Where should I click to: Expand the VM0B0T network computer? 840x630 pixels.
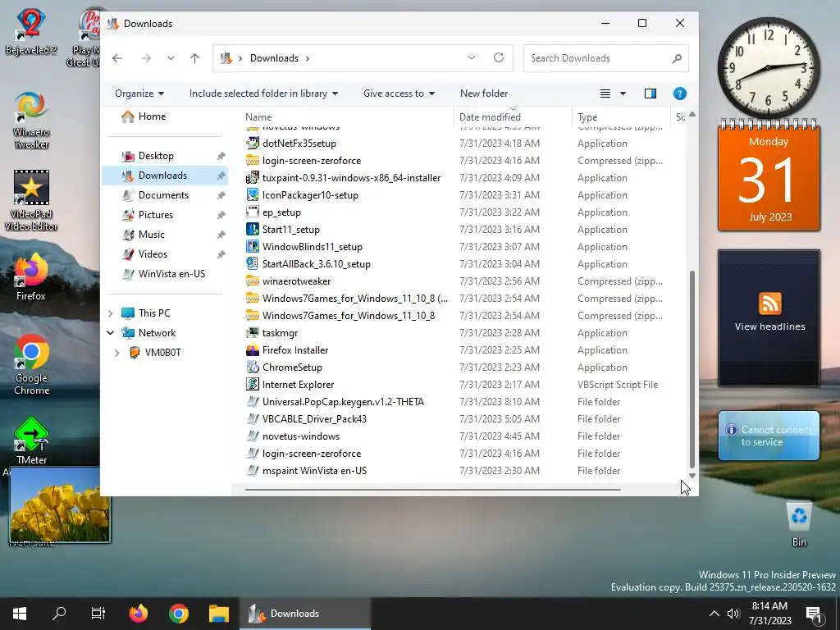116,353
